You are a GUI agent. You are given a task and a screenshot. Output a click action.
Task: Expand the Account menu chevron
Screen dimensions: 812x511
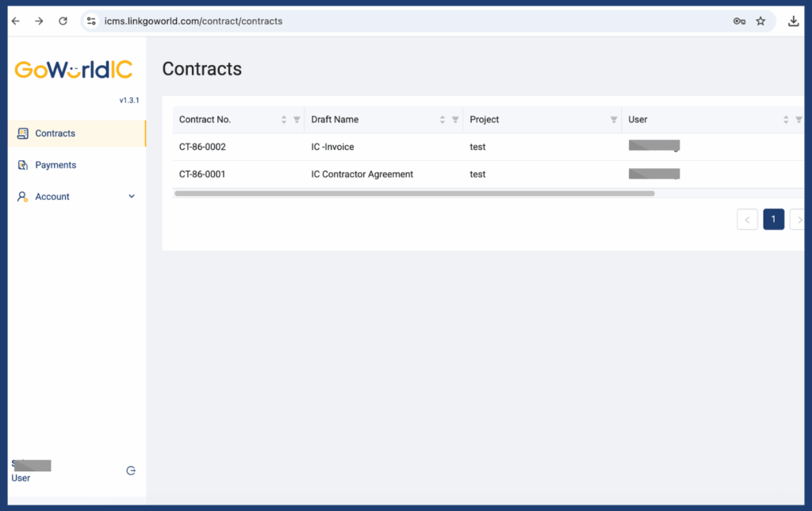[132, 197]
